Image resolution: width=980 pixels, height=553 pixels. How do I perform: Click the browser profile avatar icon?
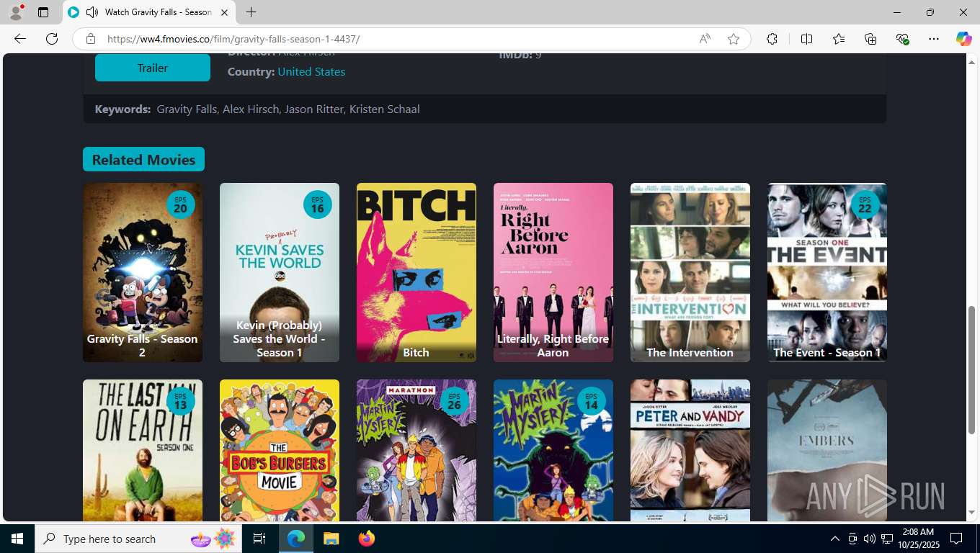15,12
